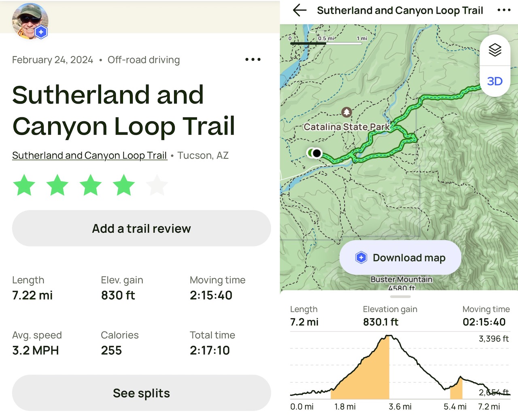Tap the Sutherland and Canyon Loop Trail header title
The image size is (518, 420).
[x=400, y=11]
